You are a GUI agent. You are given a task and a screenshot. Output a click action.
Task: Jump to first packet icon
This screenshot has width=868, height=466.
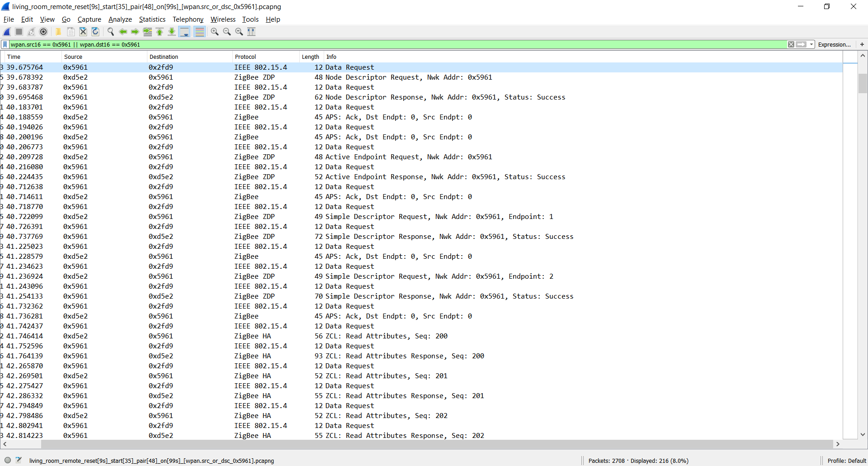click(x=160, y=32)
